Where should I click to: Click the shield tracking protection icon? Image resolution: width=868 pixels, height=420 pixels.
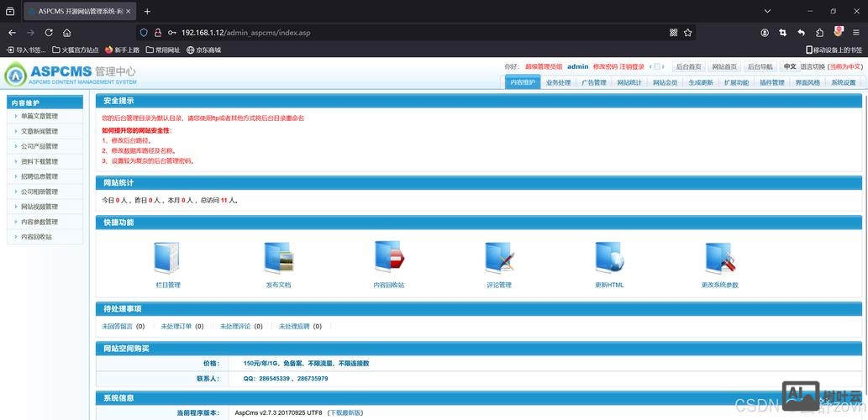pyautogui.click(x=144, y=33)
